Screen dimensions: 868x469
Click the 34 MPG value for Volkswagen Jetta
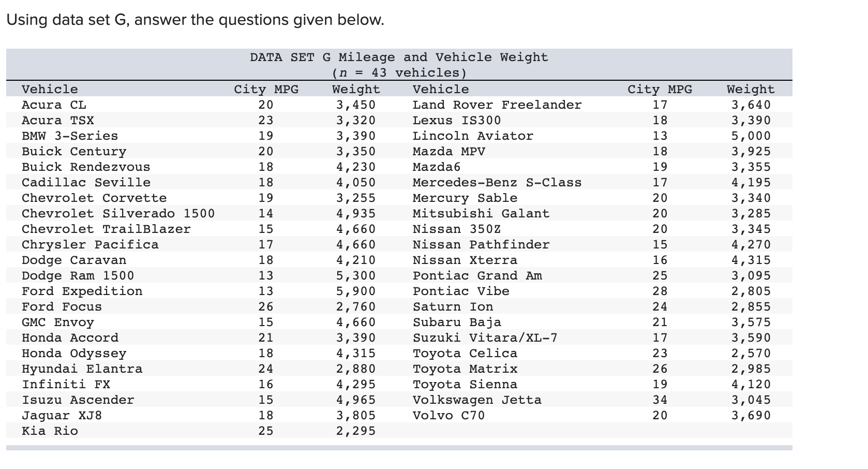coord(658,400)
